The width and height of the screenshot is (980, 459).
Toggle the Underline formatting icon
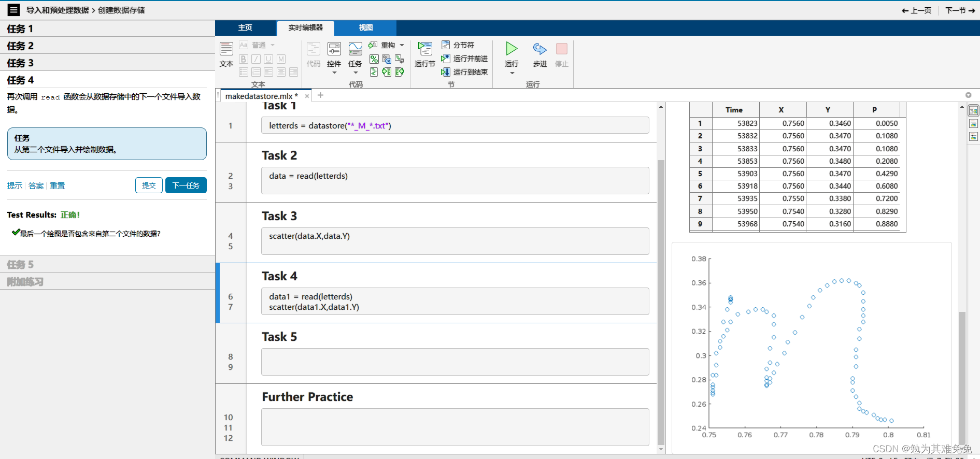click(x=268, y=59)
